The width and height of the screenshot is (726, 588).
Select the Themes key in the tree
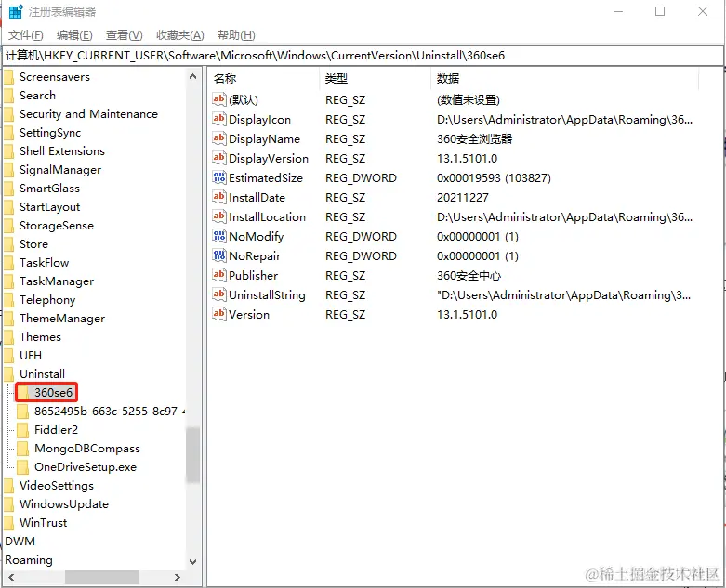40,337
